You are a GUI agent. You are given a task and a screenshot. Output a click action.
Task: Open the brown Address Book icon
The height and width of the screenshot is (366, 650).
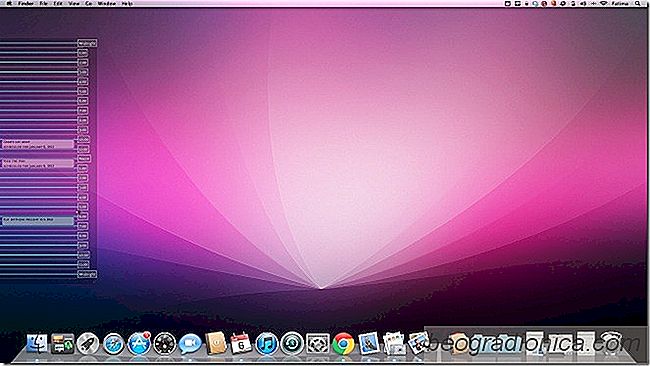click(216, 343)
